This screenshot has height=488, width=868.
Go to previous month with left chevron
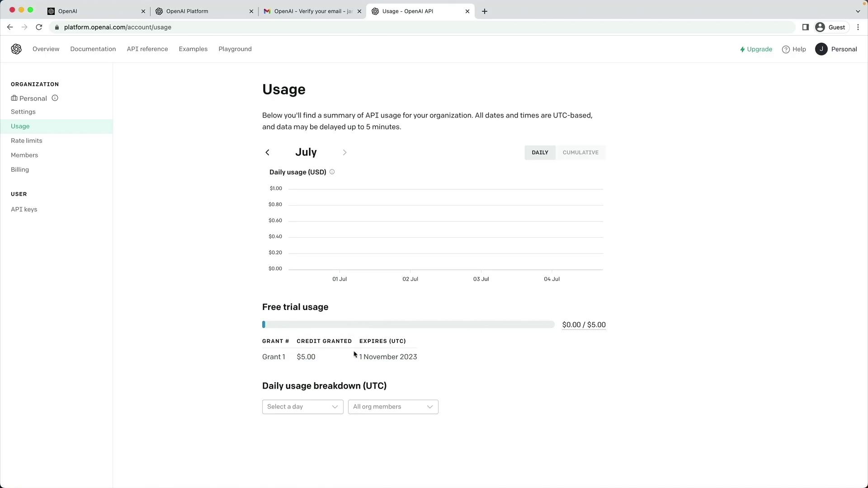pyautogui.click(x=268, y=153)
